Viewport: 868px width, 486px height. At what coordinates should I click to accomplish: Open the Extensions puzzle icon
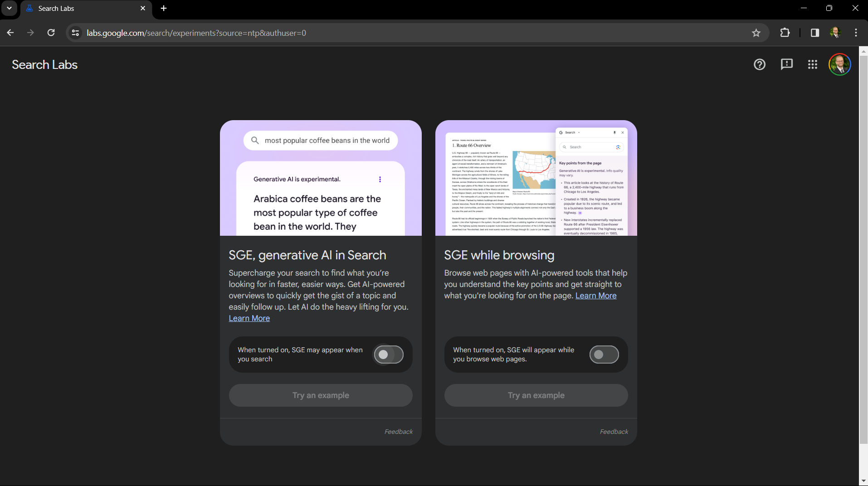pyautogui.click(x=785, y=33)
